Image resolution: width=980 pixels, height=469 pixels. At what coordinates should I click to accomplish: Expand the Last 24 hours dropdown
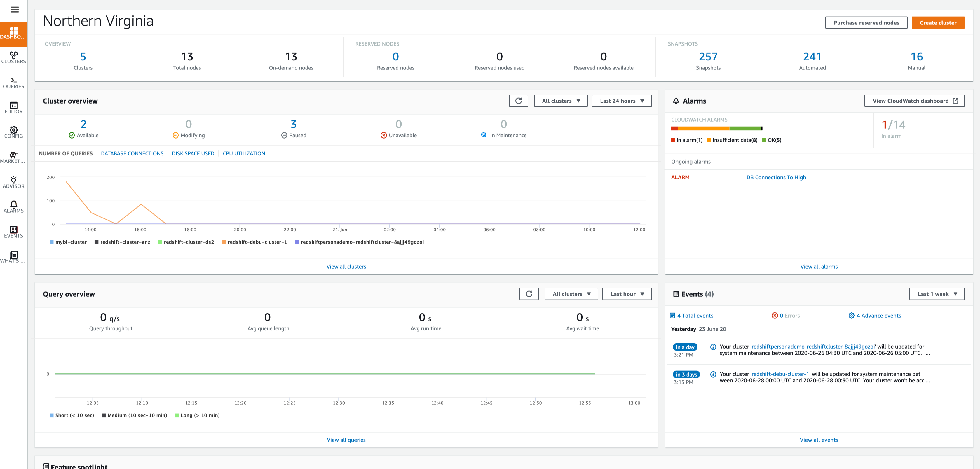click(621, 101)
